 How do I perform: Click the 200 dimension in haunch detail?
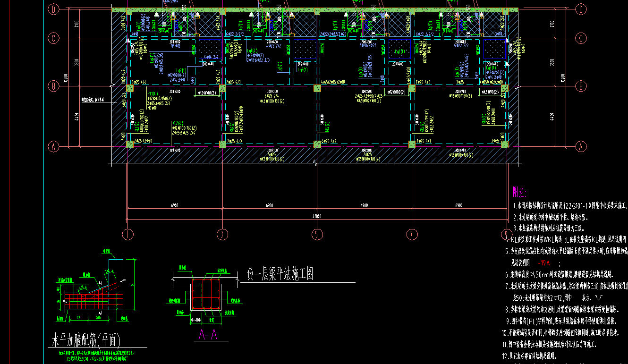(x=98, y=318)
